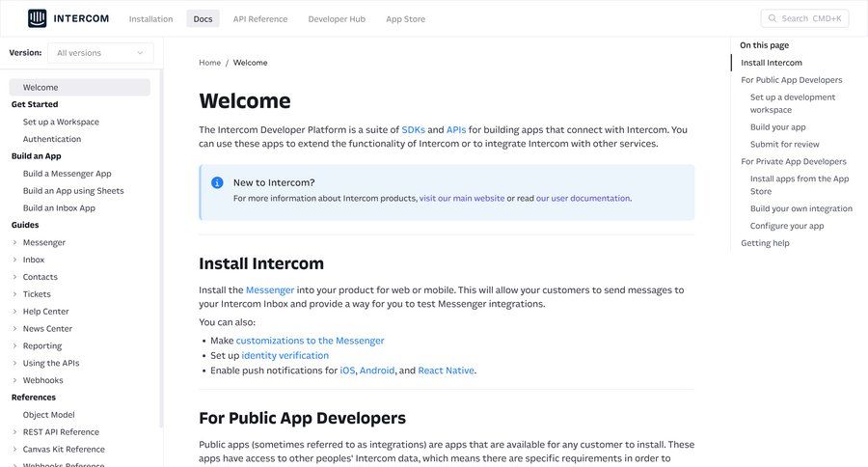Expand the Reporting chevron

point(14,345)
